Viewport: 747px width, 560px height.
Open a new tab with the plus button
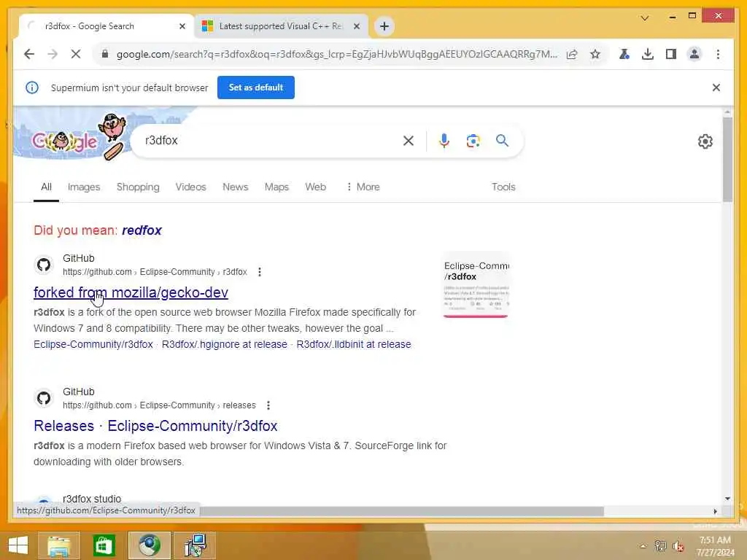(x=384, y=26)
